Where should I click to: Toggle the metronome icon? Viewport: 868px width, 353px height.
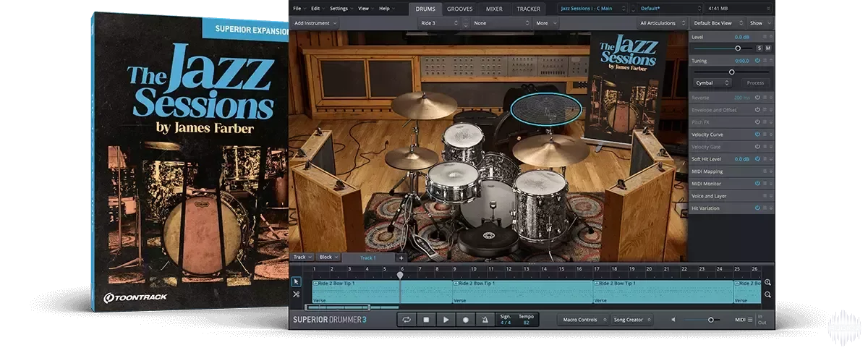coord(485,319)
